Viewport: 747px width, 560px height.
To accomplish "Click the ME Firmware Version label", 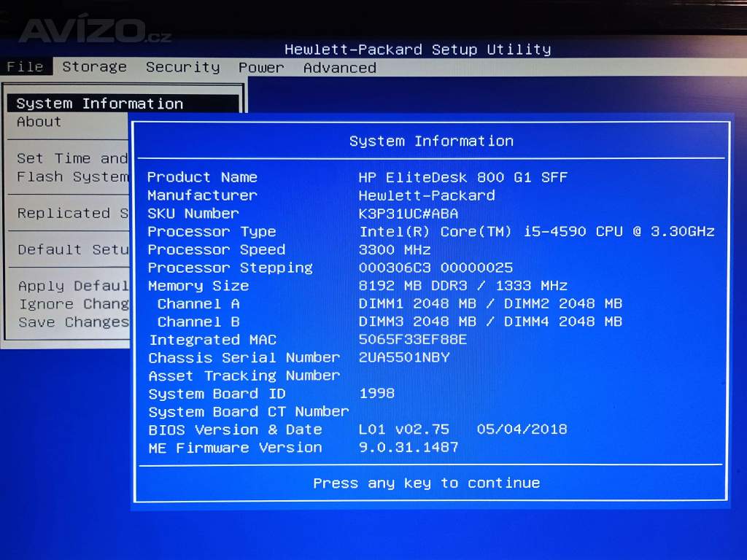I will tap(235, 448).
